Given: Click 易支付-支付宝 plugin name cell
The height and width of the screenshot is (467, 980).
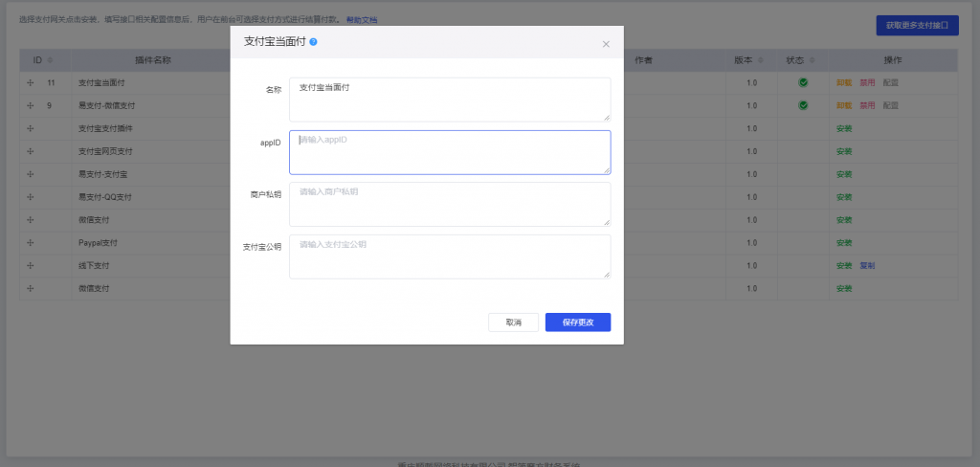Looking at the screenshot, I should [x=103, y=174].
